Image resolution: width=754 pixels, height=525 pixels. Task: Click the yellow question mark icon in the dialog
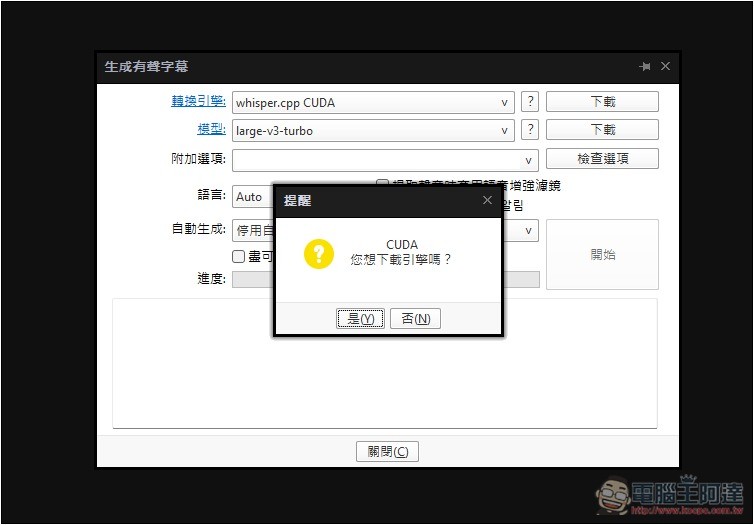tap(319, 253)
